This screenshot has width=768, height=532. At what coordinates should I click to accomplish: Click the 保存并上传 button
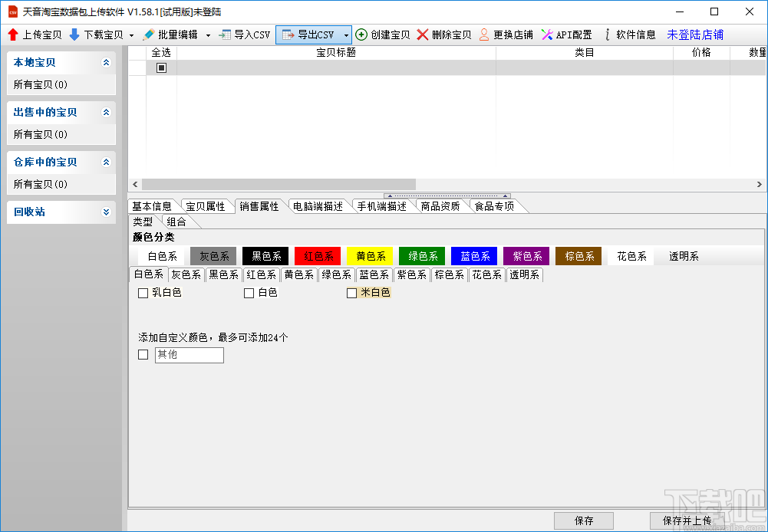[x=687, y=521]
